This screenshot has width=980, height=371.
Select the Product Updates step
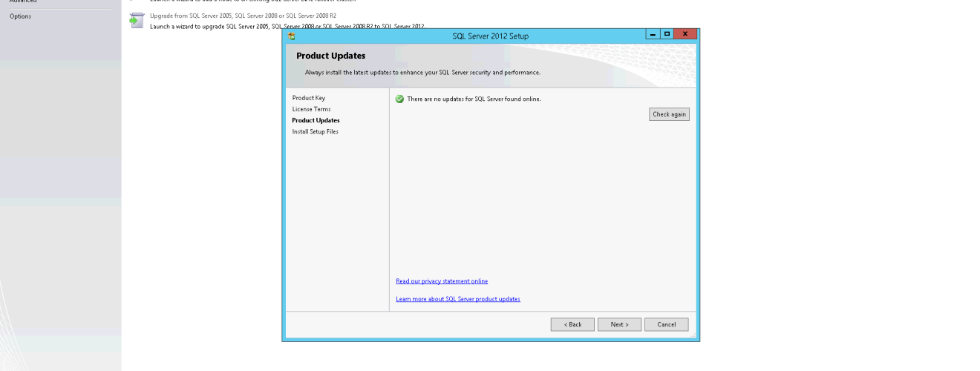(316, 120)
